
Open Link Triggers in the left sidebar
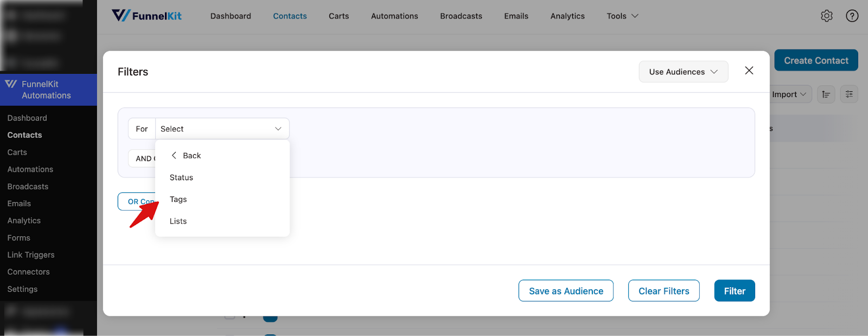point(31,255)
